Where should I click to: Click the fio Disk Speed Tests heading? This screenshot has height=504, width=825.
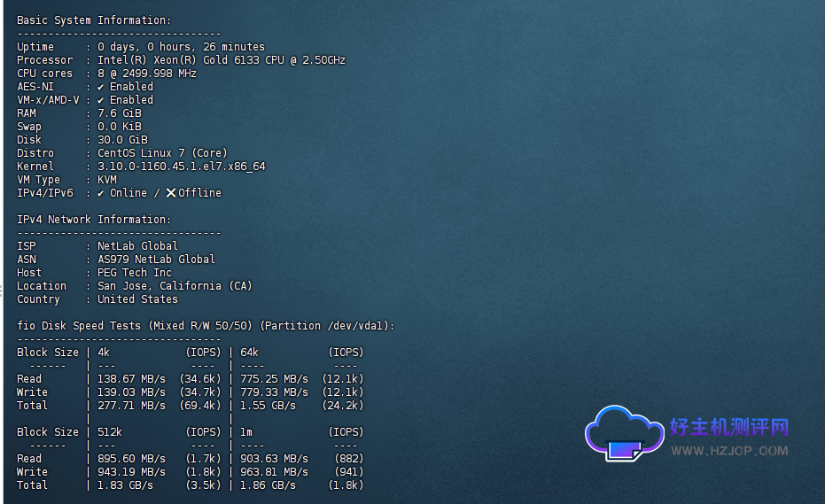pyautogui.click(x=205, y=326)
